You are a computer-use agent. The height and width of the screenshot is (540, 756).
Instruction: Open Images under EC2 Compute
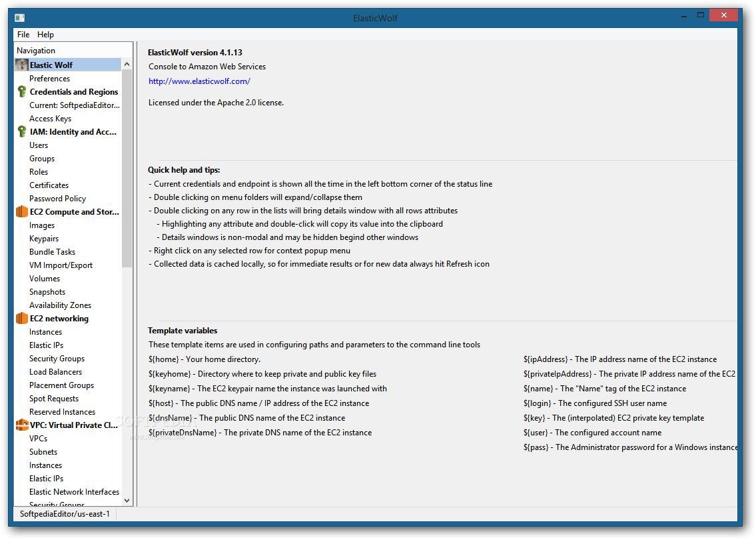42,225
